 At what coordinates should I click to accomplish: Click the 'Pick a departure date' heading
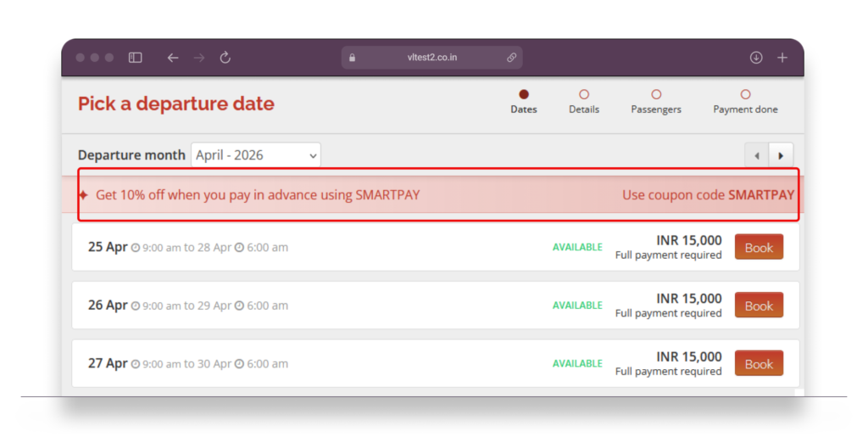[x=176, y=104]
